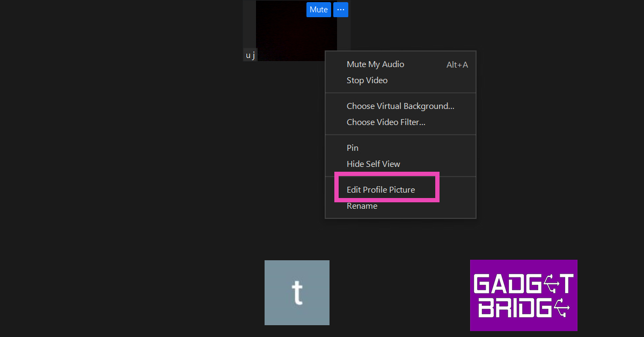Viewport: 644px width, 337px height.
Task: Select Hide Self View menu entry
Action: [374, 164]
